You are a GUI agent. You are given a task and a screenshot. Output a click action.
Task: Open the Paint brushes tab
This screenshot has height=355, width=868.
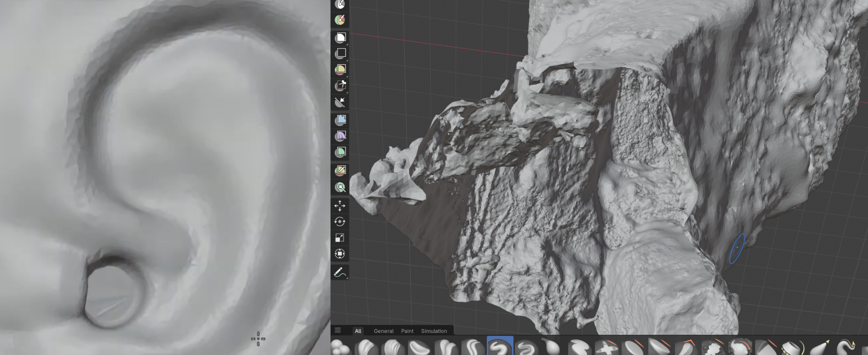407,331
